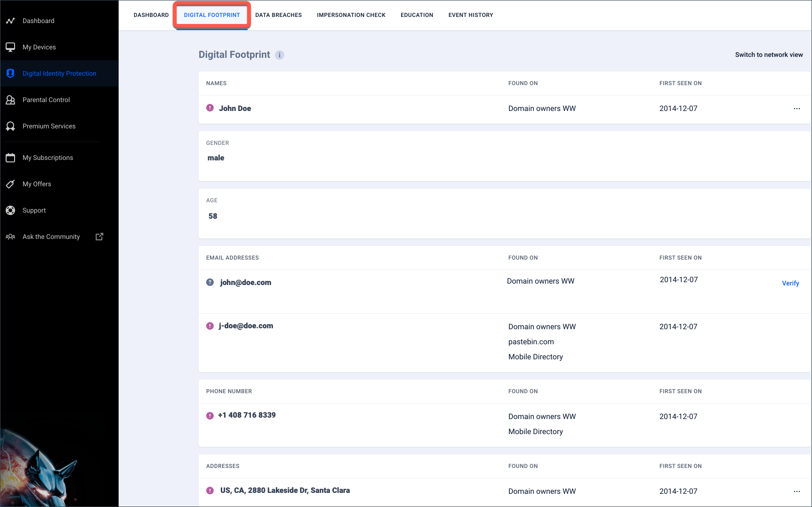812x507 pixels.
Task: Click the alert icon beside Santa Clara address
Action: (210, 491)
